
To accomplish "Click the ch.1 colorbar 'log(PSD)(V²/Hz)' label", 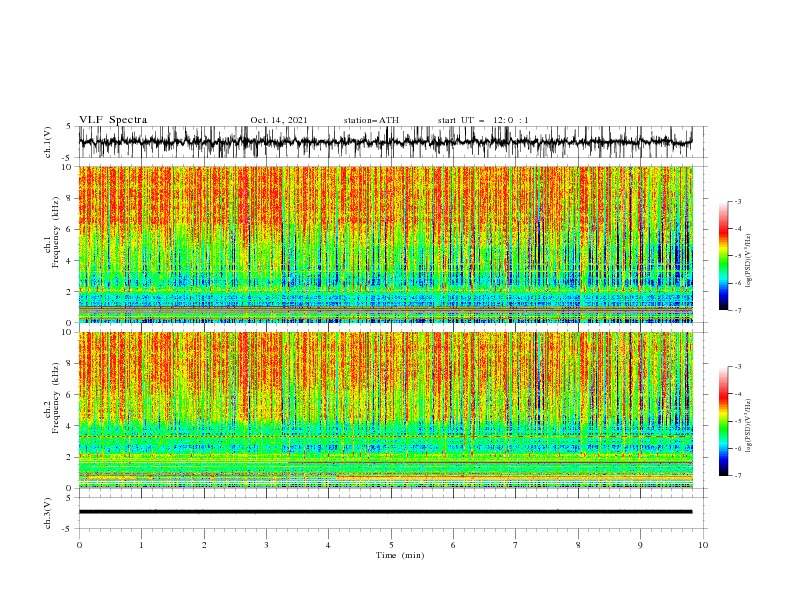I will [x=749, y=261].
